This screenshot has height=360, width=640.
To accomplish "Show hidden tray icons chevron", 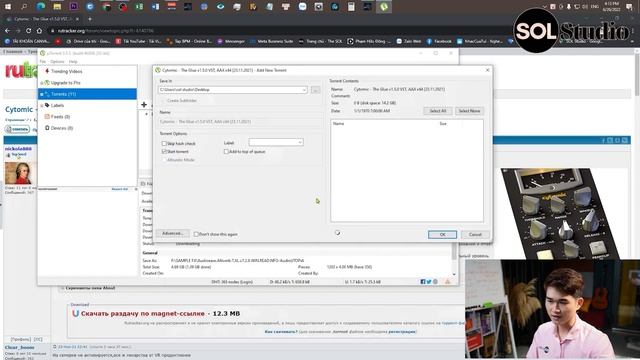I will click(544, 7).
